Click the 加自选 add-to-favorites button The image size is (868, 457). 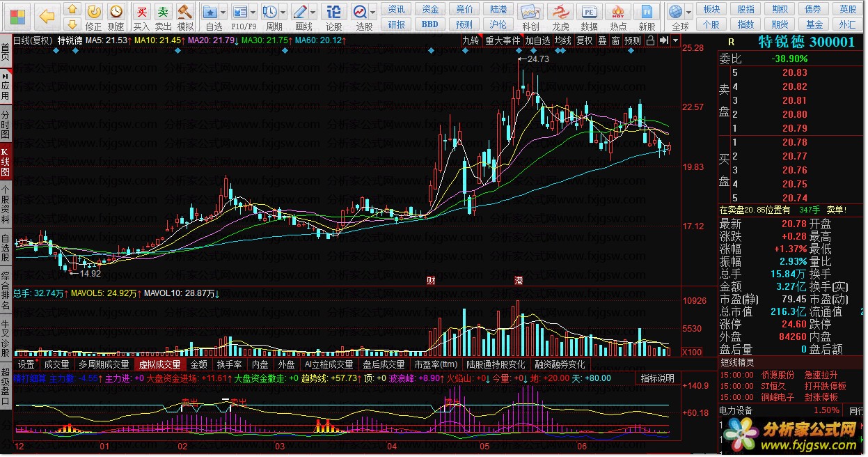point(537,40)
